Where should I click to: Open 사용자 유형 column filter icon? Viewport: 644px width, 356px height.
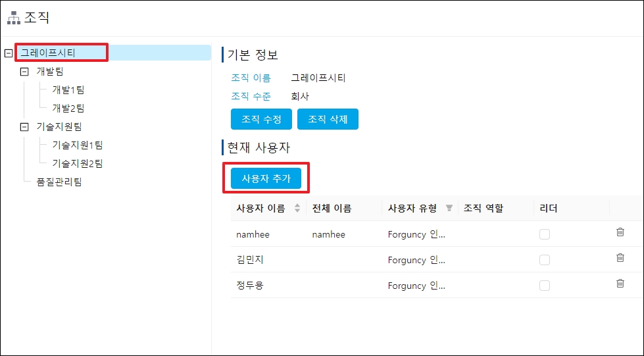[449, 209]
